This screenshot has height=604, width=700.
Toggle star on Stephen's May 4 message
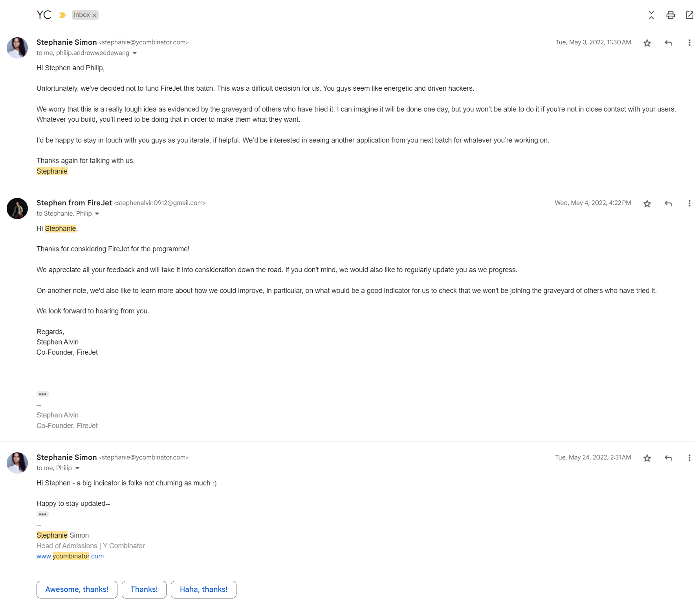click(x=647, y=203)
